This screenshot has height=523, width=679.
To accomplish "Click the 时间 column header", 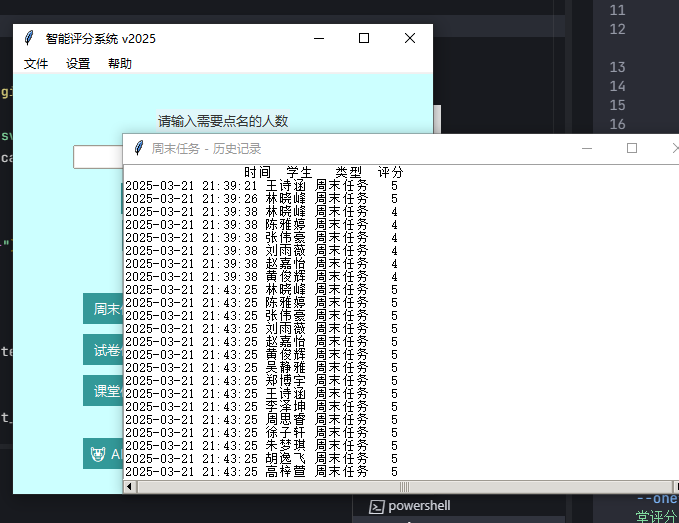I will click(x=257, y=172).
